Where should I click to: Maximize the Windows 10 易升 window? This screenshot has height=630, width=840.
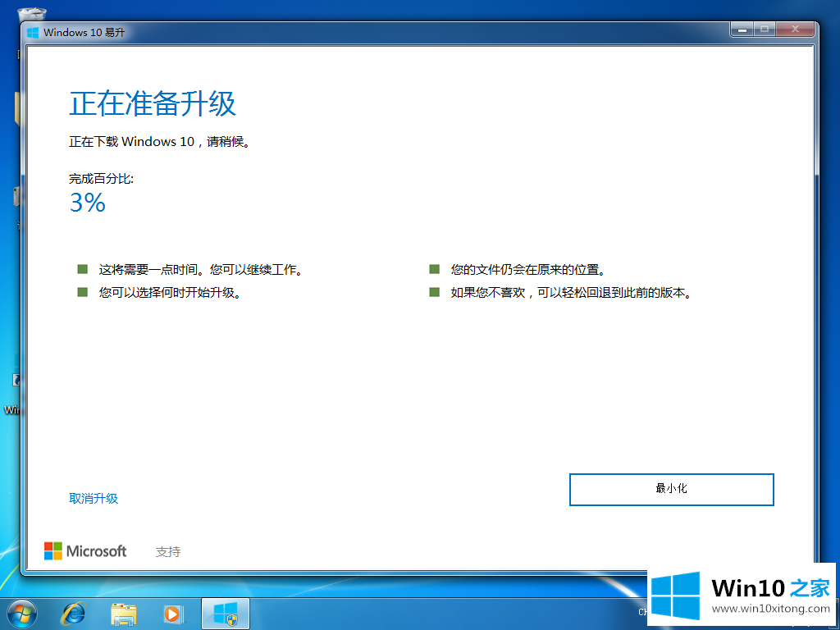(x=765, y=30)
